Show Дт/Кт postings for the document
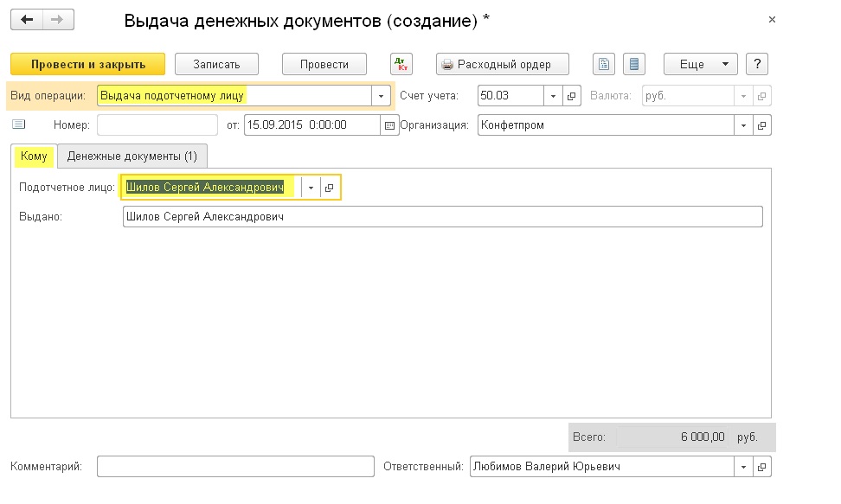Viewport: 841px width, 504px height. click(x=401, y=64)
